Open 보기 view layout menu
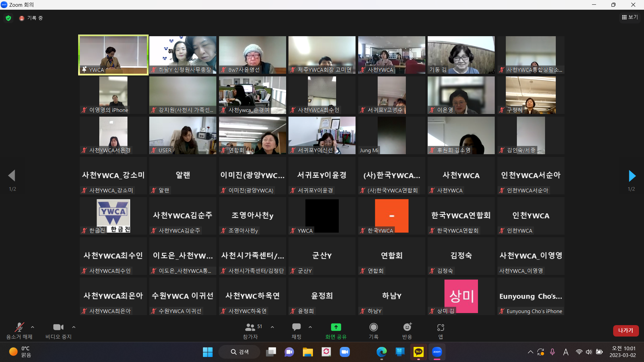Image resolution: width=644 pixels, height=362 pixels. pyautogui.click(x=630, y=17)
